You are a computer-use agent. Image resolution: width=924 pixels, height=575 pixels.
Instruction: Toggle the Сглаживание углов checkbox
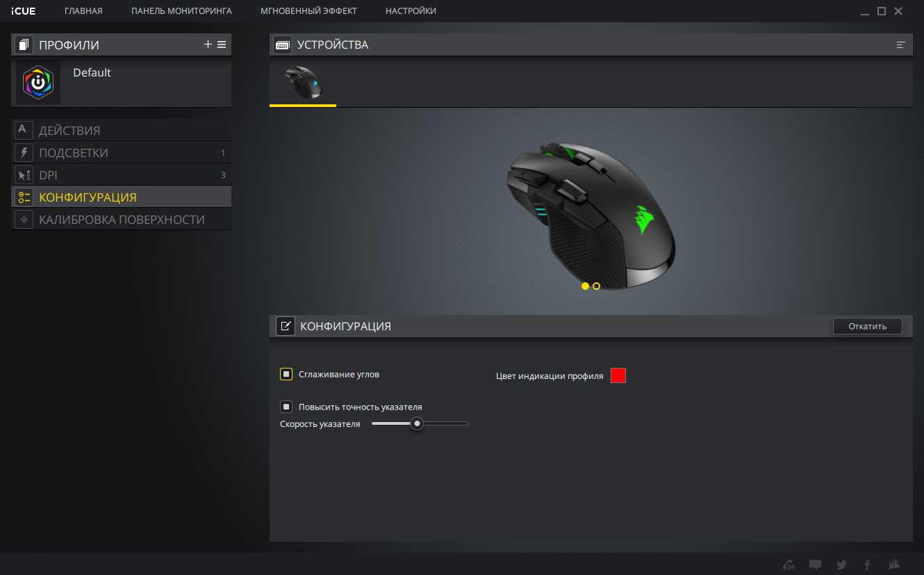point(286,374)
